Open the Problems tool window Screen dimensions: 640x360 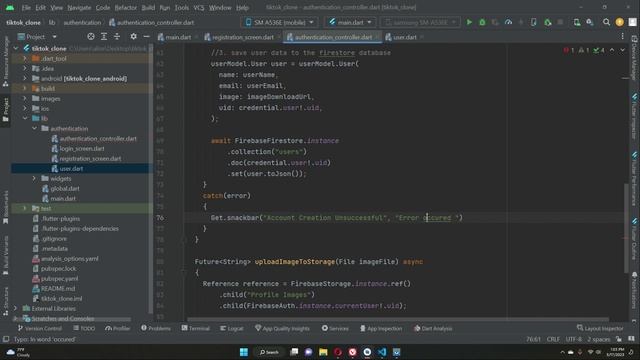click(156, 328)
